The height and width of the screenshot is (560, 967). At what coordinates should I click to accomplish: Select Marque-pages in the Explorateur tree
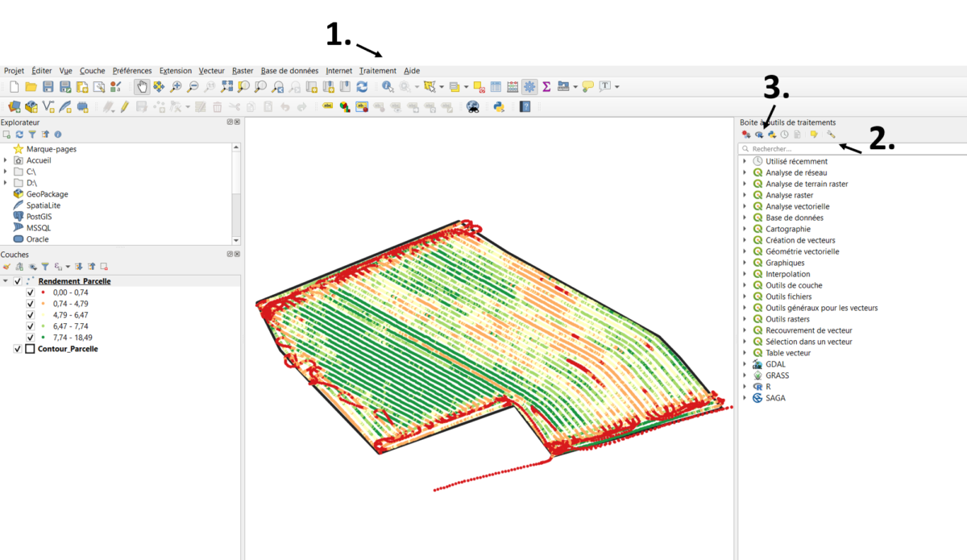pos(52,149)
